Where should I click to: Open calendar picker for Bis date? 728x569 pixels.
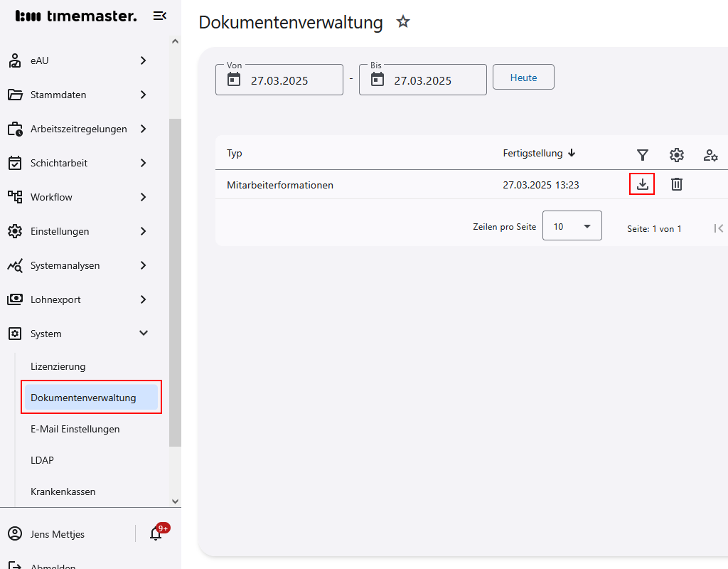coord(378,80)
